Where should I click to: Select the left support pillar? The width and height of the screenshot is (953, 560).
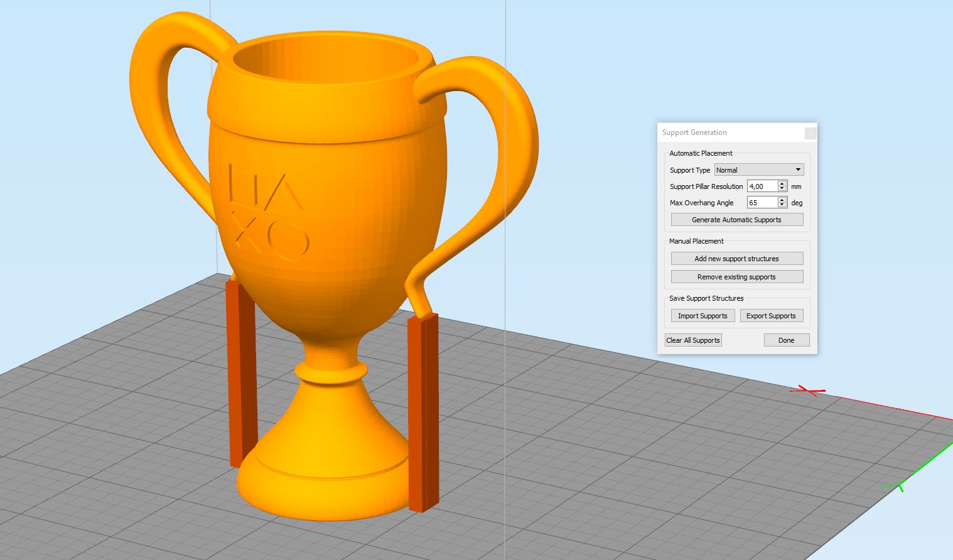(x=242, y=374)
